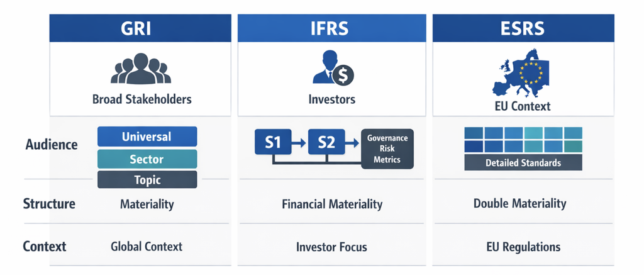Click the Double Materiality label
The image size is (644, 275).
coord(519,203)
